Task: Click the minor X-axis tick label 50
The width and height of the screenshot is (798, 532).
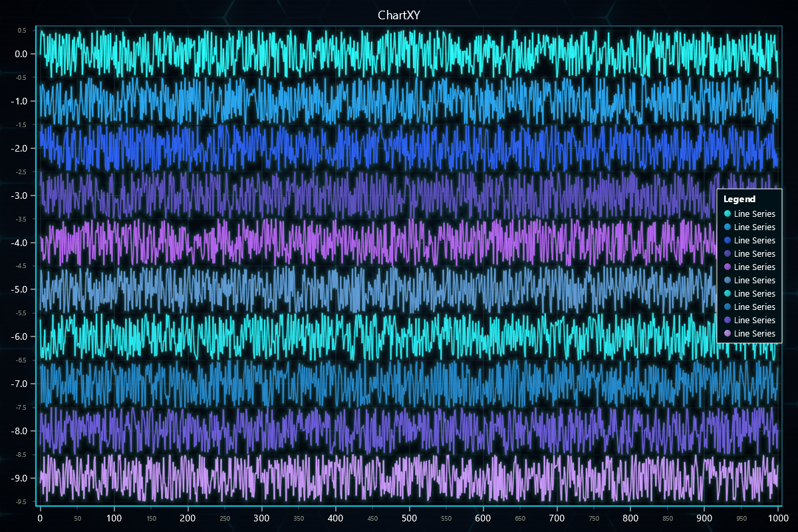Action: point(77,518)
